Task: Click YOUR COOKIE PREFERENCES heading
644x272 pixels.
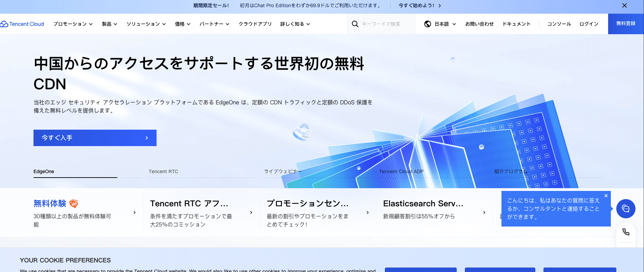Action: point(65,260)
